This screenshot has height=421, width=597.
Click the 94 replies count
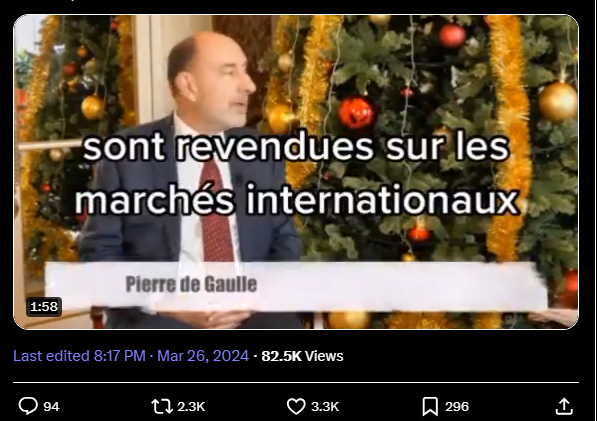coord(51,407)
